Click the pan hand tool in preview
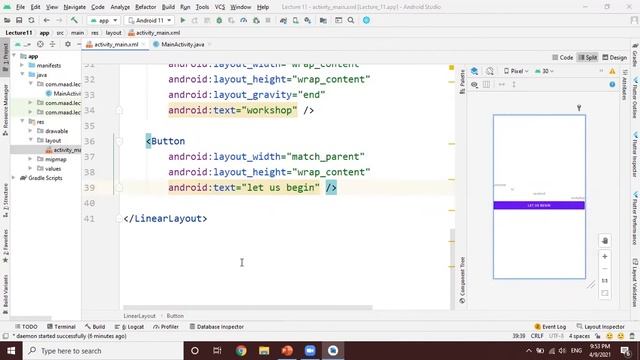Screen dimensions: 640x360 (605, 240)
